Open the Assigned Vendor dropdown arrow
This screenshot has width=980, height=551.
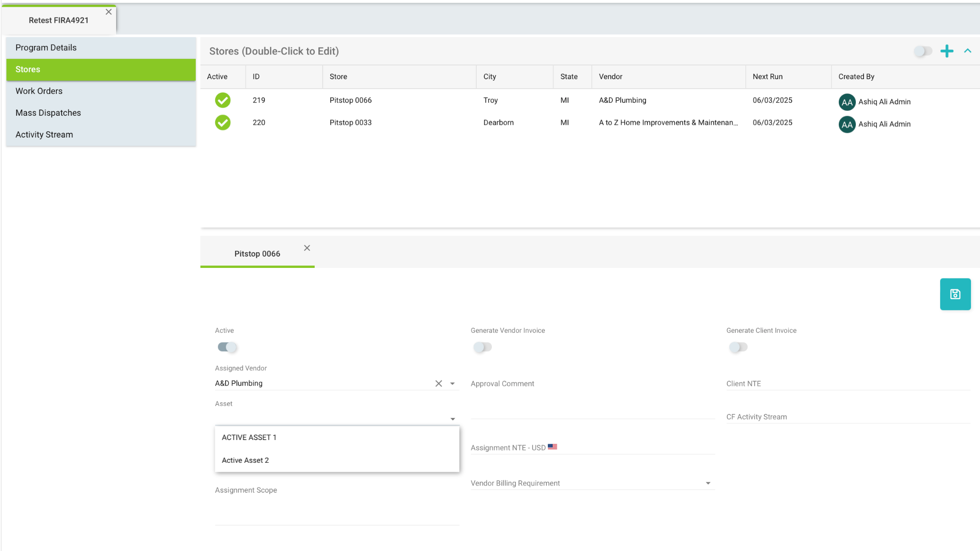(453, 384)
